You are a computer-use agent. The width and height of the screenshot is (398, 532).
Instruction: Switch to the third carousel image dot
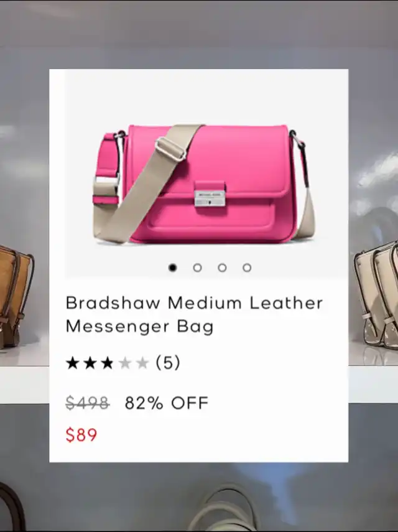[222, 268]
